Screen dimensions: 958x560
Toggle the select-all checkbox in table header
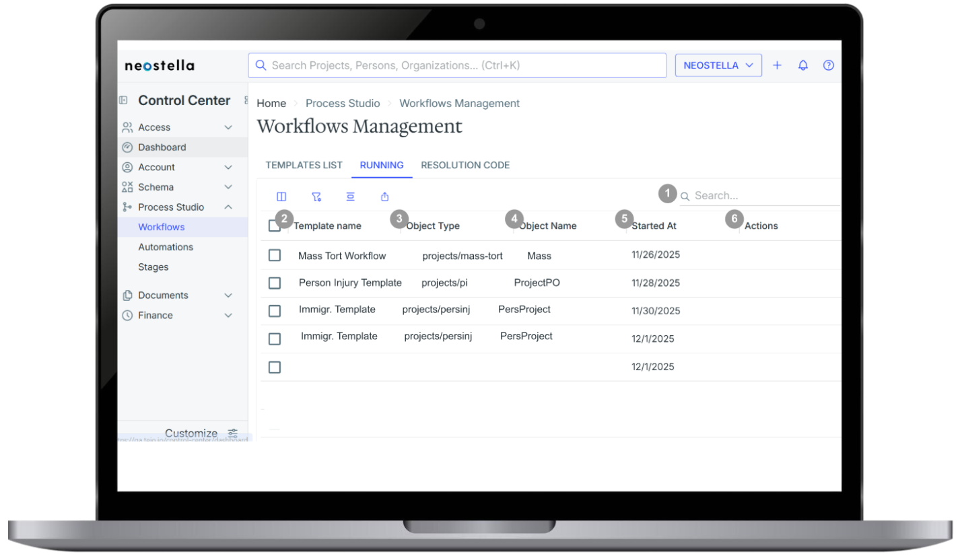pyautogui.click(x=274, y=226)
